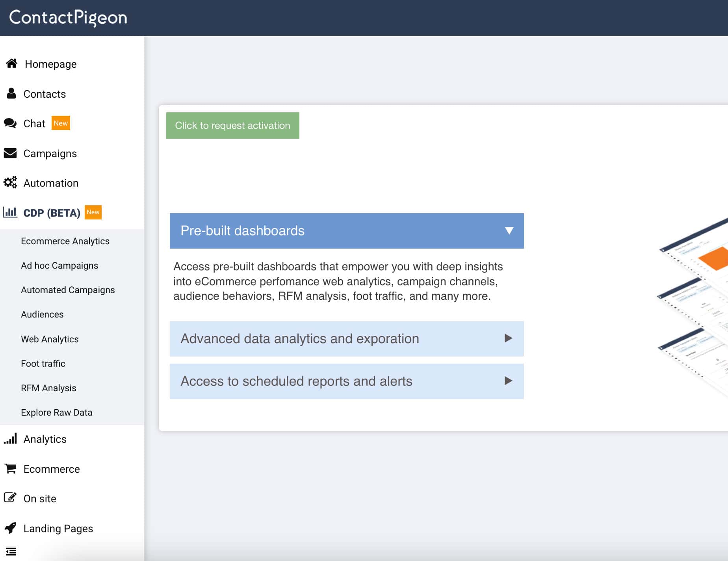
Task: Expand scheduled reports and alerts arrow
Action: pos(509,381)
